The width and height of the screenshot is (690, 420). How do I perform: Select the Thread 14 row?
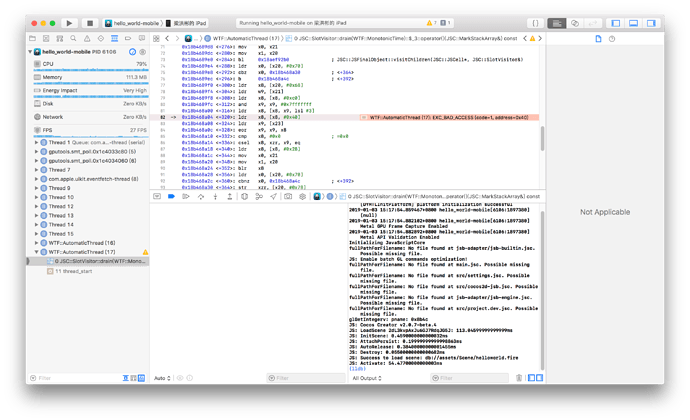point(88,225)
